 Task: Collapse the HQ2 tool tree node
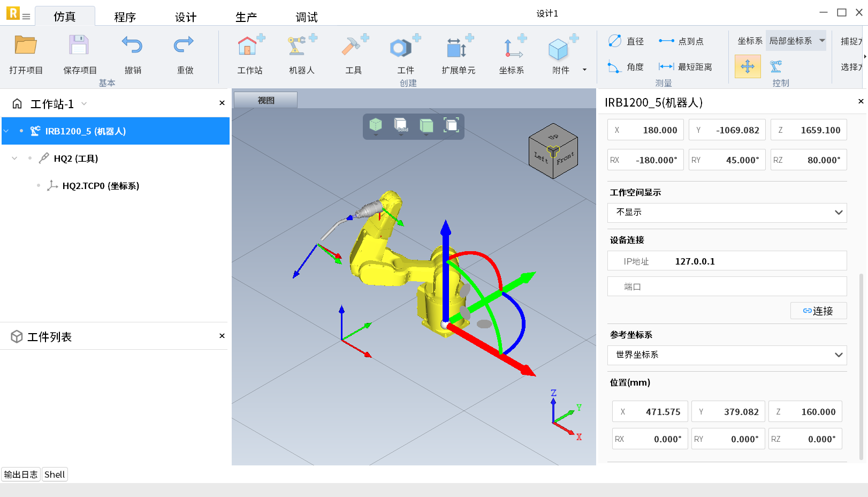click(14, 159)
